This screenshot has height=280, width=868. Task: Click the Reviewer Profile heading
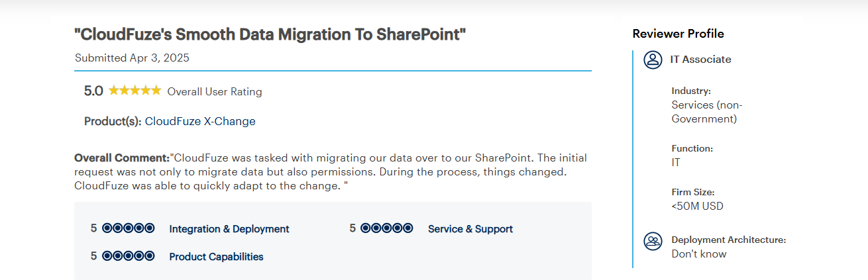coord(678,34)
